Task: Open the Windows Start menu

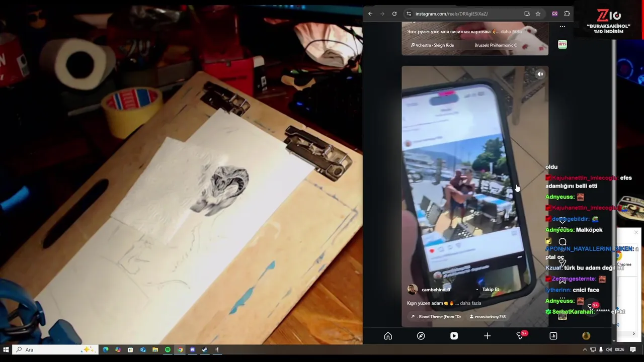Action: (6, 349)
